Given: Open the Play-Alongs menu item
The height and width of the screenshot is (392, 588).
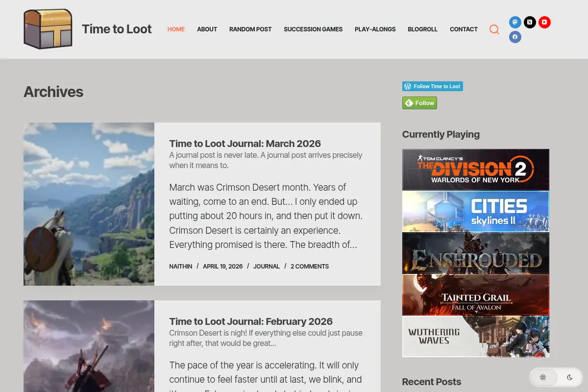Looking at the screenshot, I should [375, 29].
